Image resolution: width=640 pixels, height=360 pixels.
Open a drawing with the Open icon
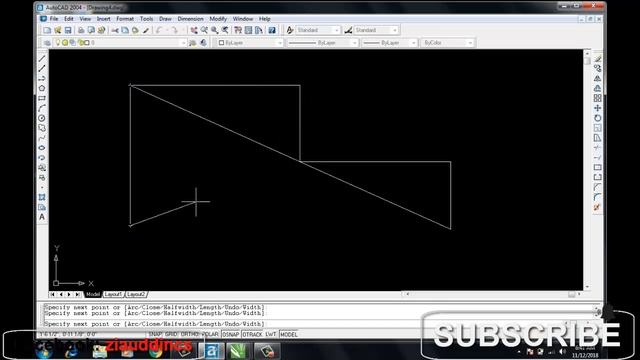[x=58, y=30]
